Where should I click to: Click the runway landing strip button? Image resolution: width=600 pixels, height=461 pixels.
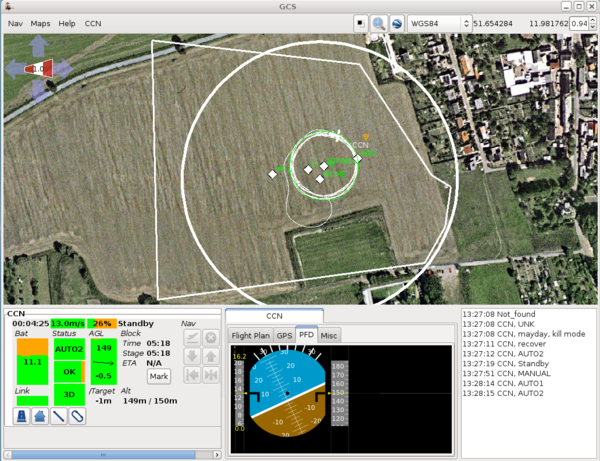click(21, 416)
